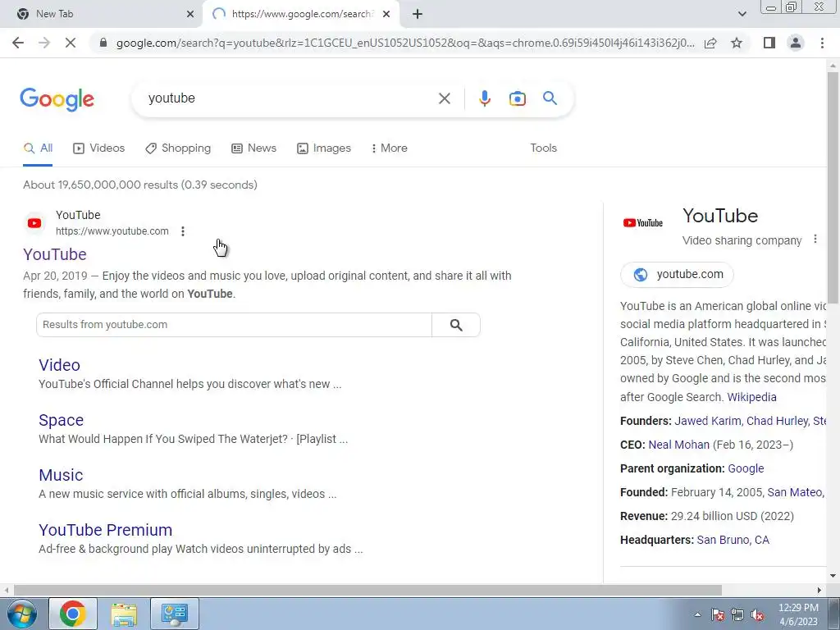The width and height of the screenshot is (840, 630).
Task: Stop loading the page with X button
Action: 71,43
